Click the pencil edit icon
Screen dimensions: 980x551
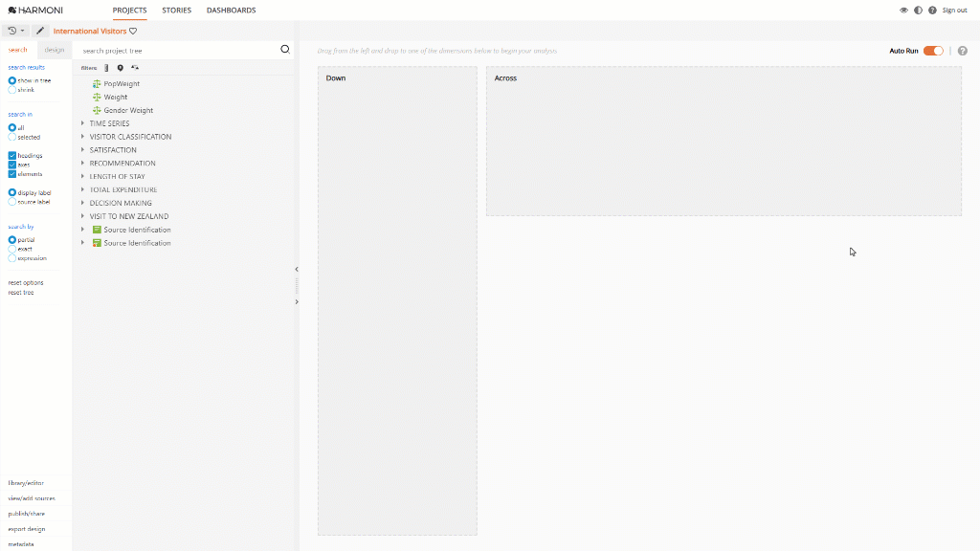40,31
